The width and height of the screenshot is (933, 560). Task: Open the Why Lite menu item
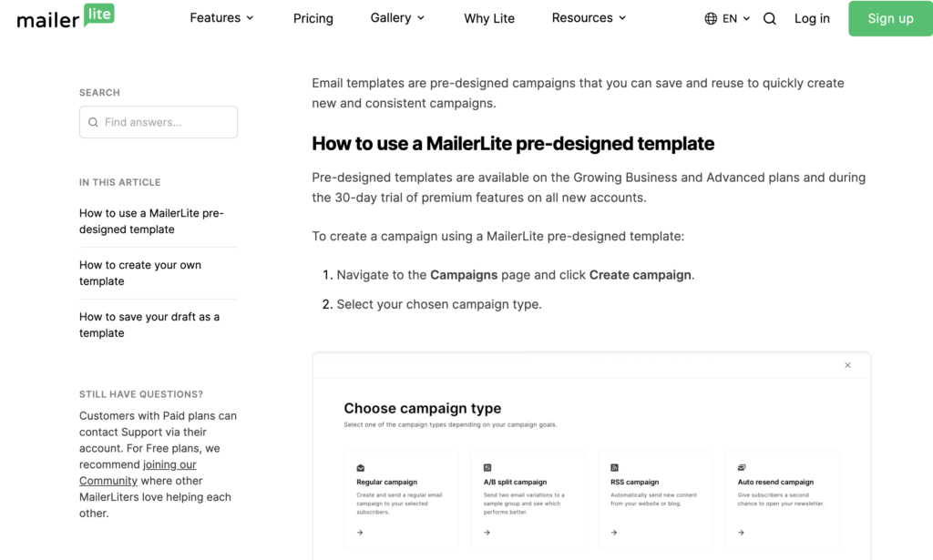[x=489, y=18]
